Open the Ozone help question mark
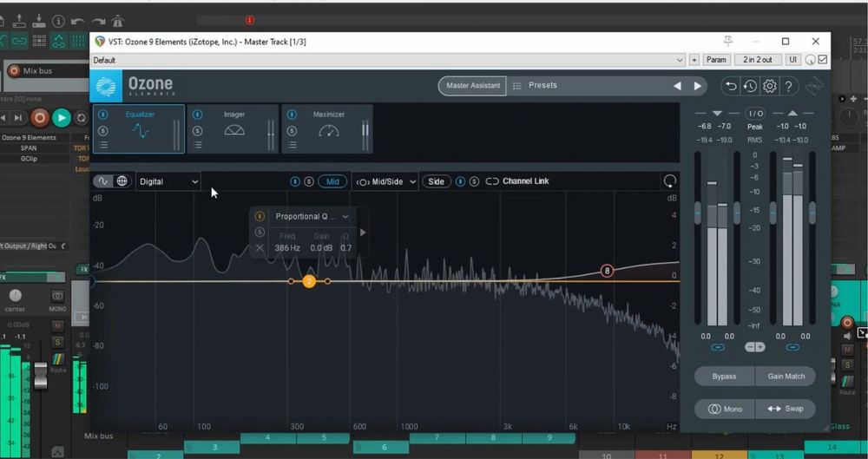Viewport: 868px width, 459px height. point(789,86)
